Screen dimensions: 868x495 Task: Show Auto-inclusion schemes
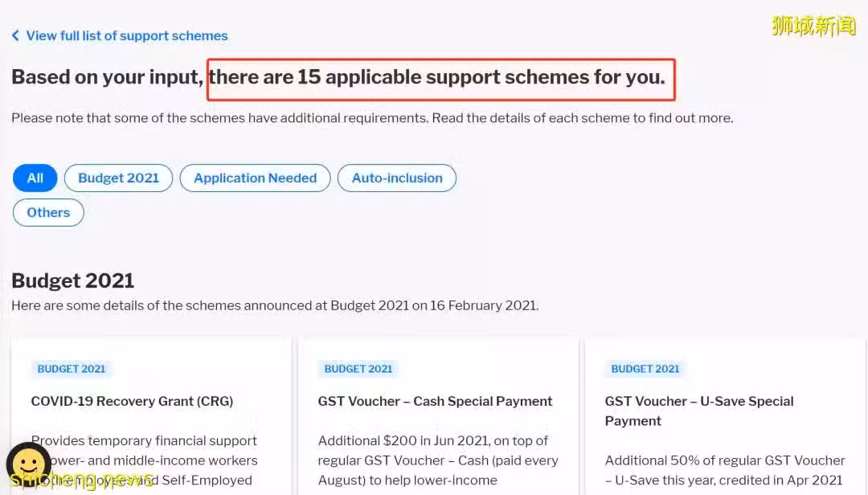(x=397, y=178)
